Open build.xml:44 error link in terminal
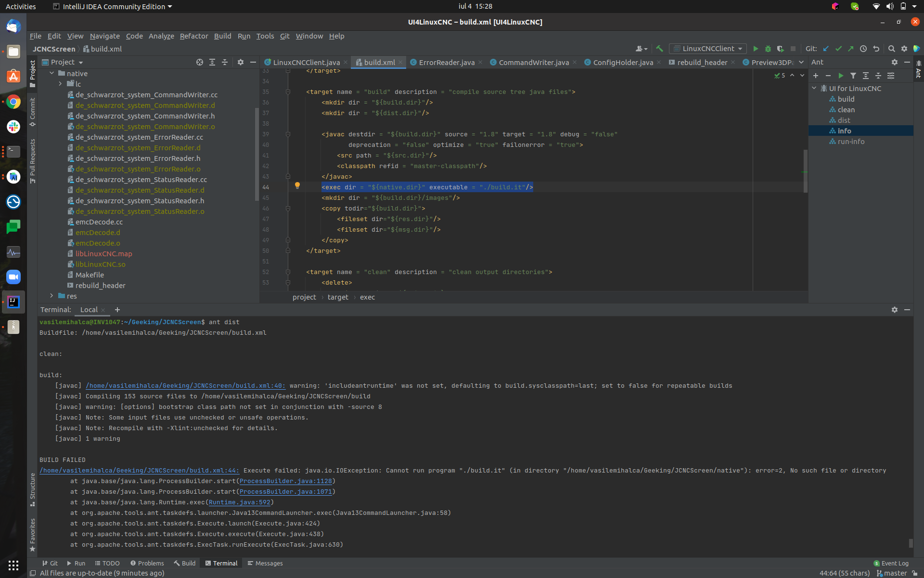Image resolution: width=924 pixels, height=578 pixels. (x=139, y=471)
